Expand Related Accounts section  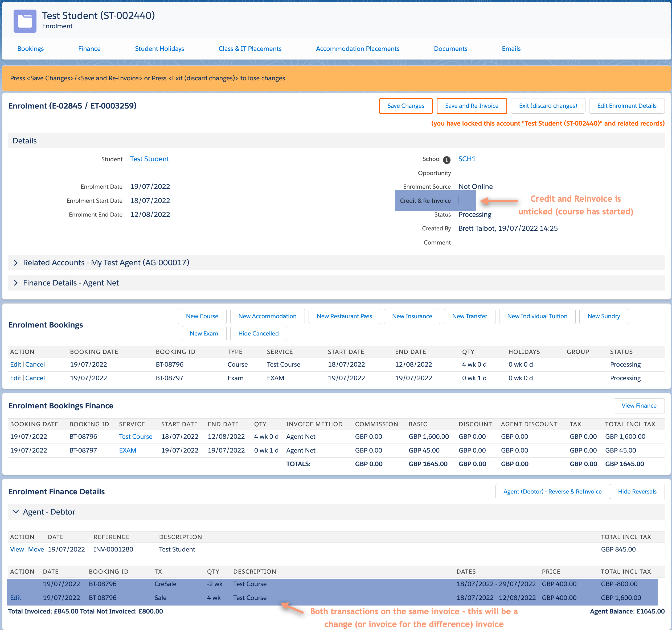[15, 263]
